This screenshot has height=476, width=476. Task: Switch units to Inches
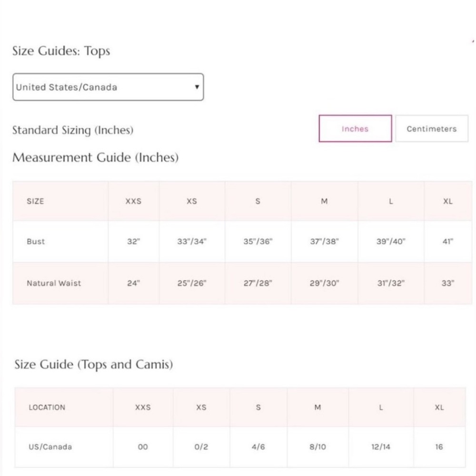click(x=355, y=129)
